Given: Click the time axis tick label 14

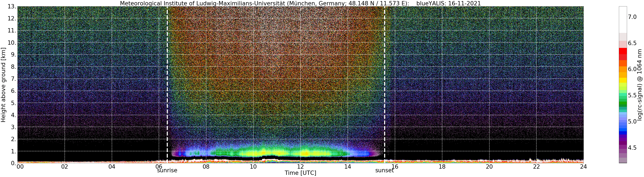Looking at the screenshot, I should [347, 167].
